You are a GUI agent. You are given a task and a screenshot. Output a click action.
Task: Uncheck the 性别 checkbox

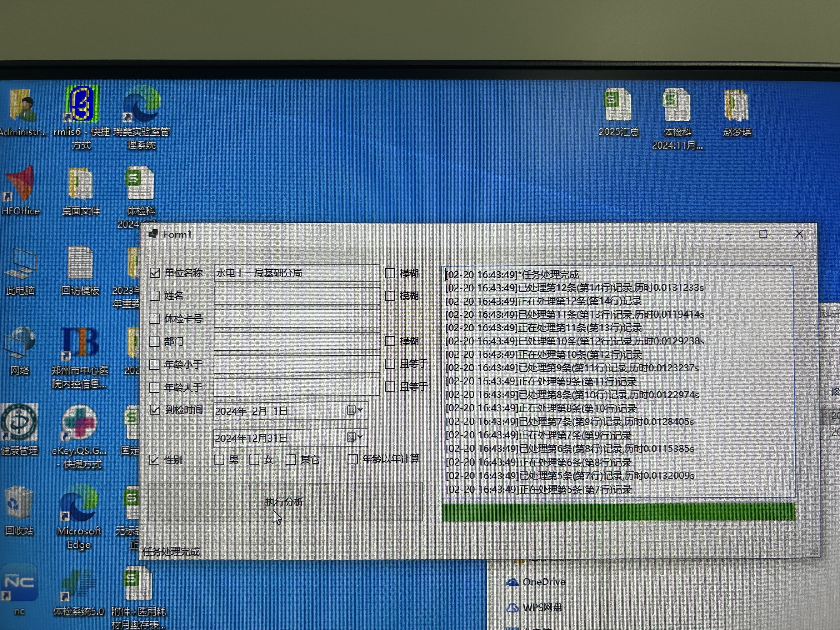pos(154,460)
